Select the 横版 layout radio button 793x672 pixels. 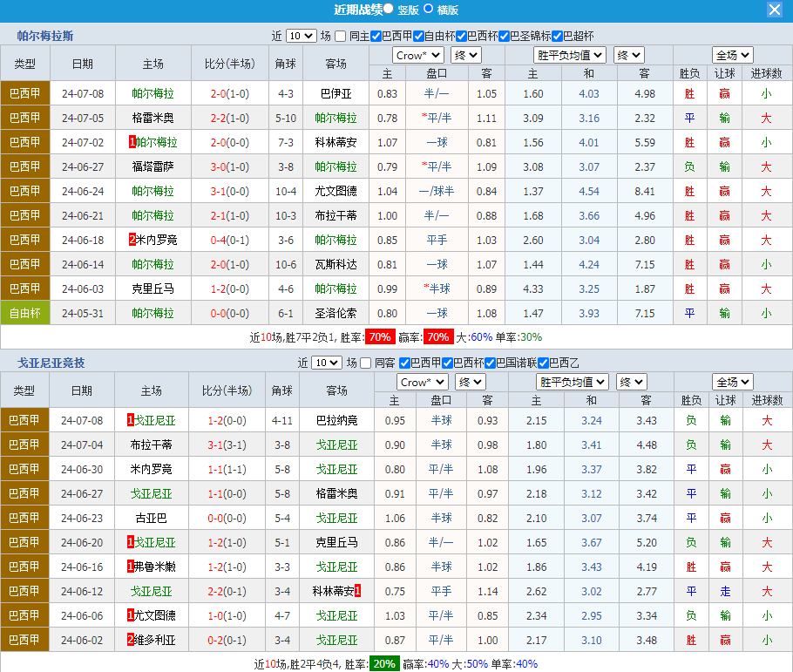pyautogui.click(x=429, y=10)
